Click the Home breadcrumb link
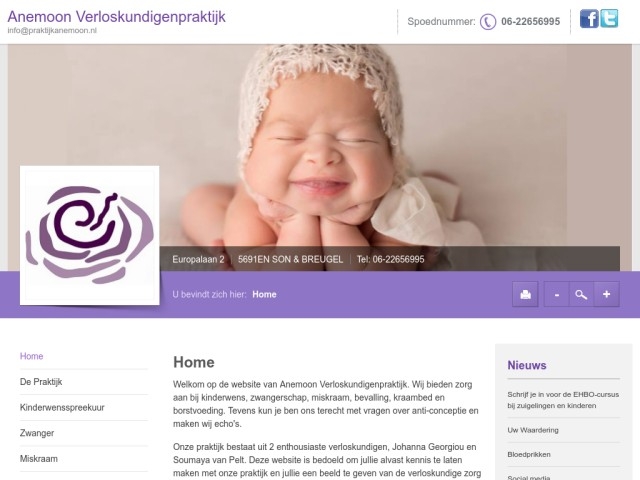 tap(264, 294)
